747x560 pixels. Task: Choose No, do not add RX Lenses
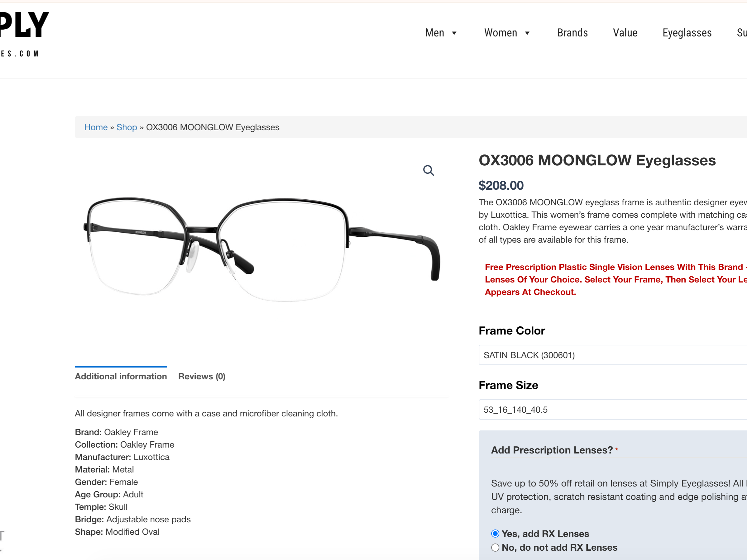(495, 548)
